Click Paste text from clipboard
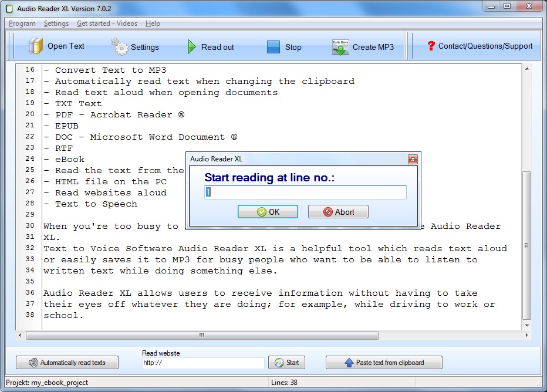 (384, 362)
